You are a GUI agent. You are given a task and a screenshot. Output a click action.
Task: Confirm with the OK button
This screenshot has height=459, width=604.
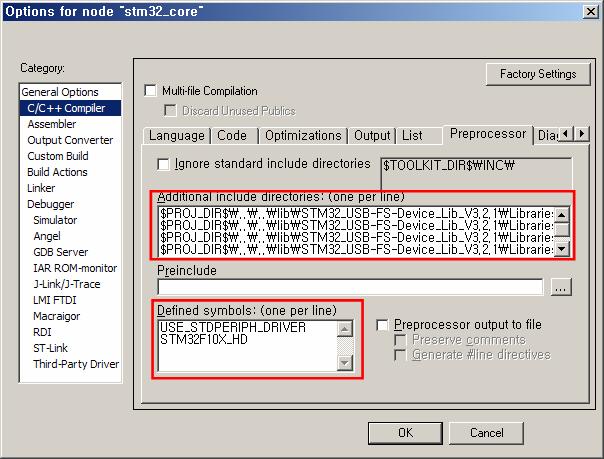point(405,433)
